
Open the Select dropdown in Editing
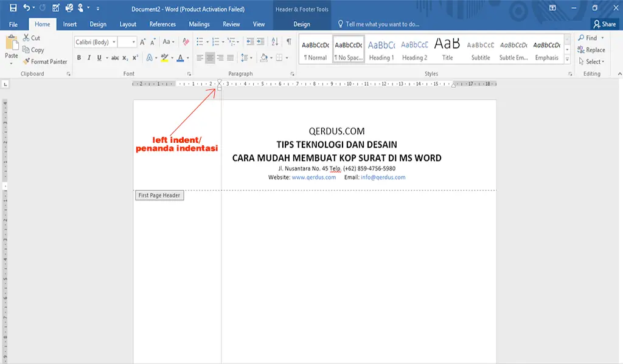[591, 61]
